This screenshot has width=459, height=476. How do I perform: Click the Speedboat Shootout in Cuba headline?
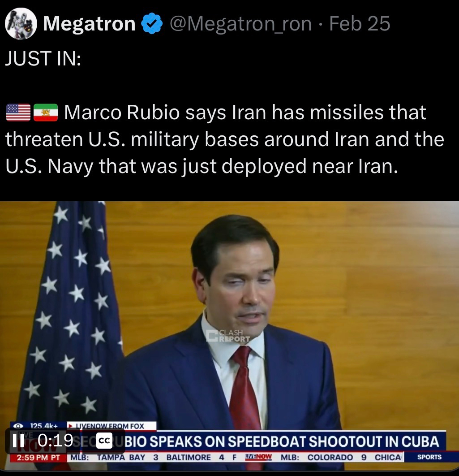(283, 441)
